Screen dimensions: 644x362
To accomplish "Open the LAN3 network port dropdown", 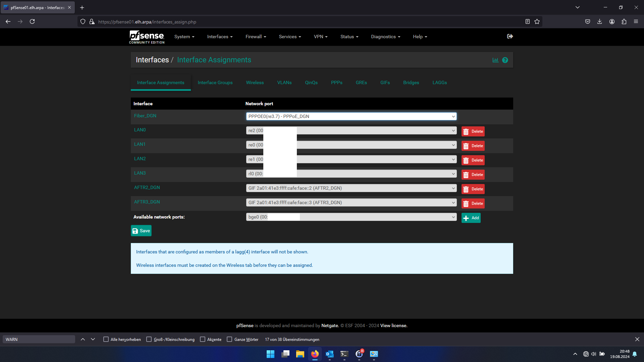I will click(351, 174).
